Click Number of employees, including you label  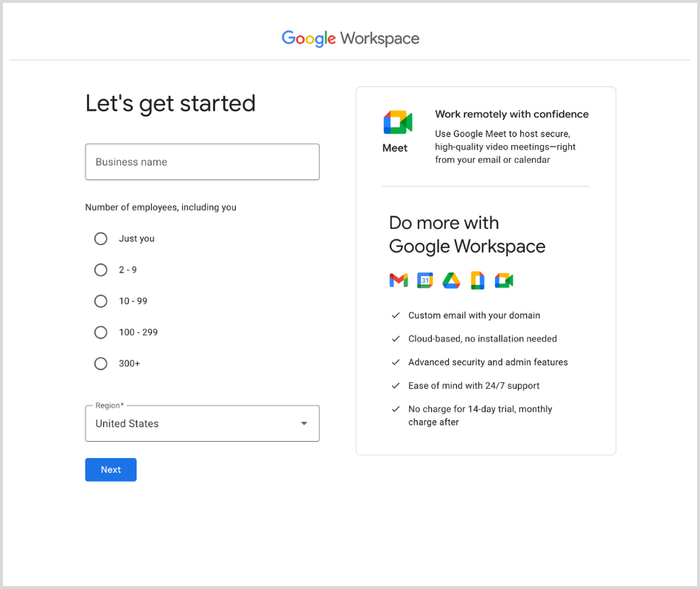pos(161,208)
